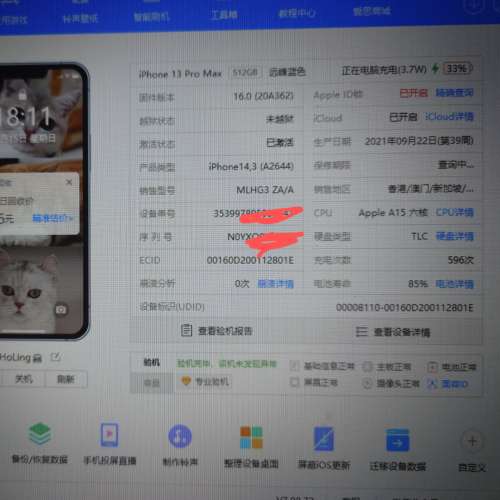The width and height of the screenshot is (500, 500).
Task: Click the blue link in the phone popup
Action: (53, 218)
